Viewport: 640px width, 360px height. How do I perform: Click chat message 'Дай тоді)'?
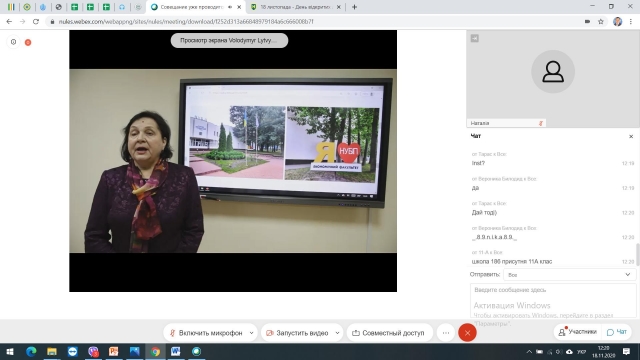(x=484, y=212)
